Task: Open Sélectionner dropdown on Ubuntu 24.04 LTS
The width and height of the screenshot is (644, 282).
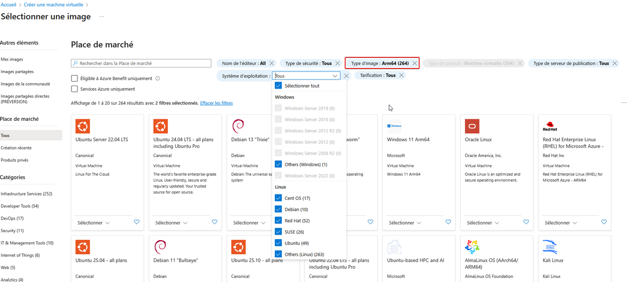Action: point(172,223)
